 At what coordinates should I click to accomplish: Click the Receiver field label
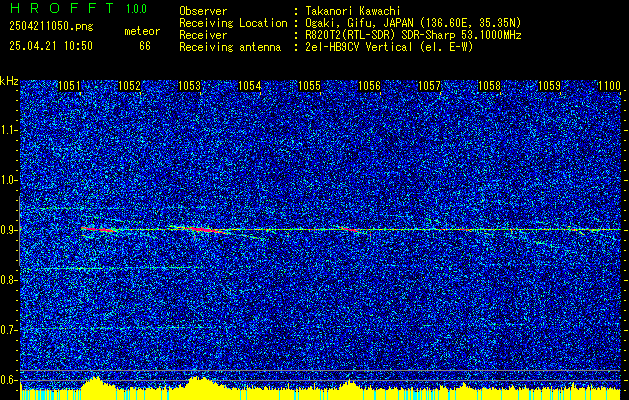[203, 35]
